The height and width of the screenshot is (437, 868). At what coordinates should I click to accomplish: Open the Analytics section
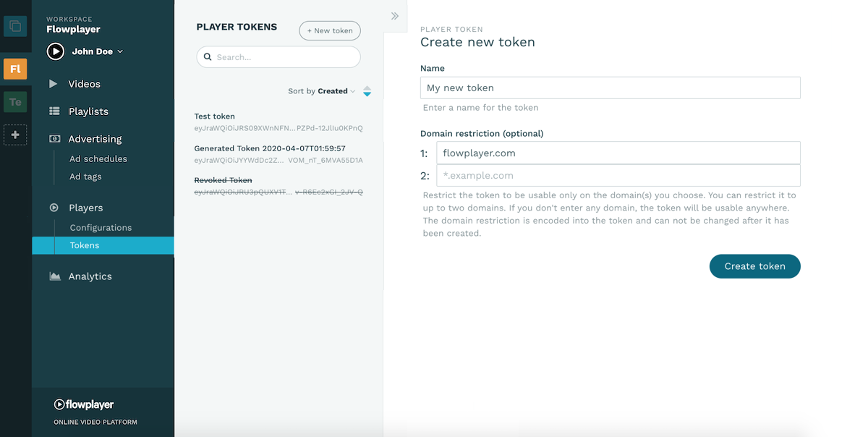pyautogui.click(x=90, y=276)
